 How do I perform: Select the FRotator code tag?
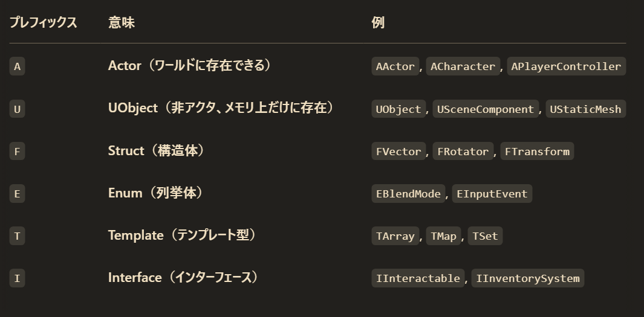463,152
